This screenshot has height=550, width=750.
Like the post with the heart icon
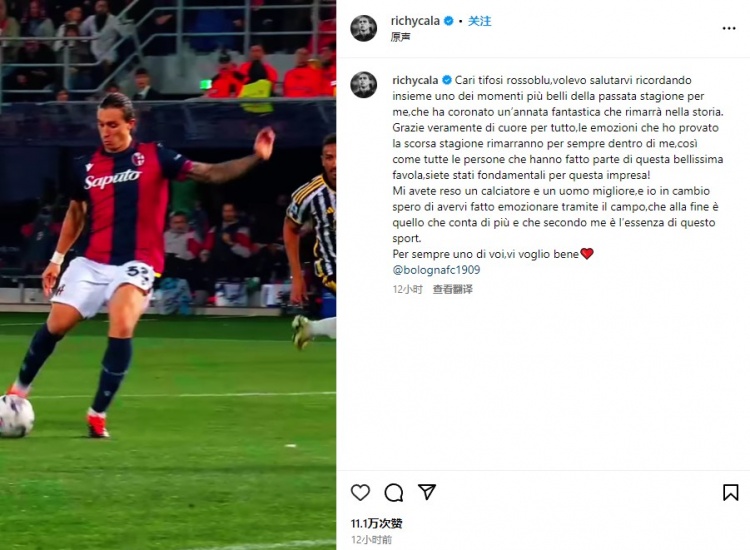(x=360, y=492)
